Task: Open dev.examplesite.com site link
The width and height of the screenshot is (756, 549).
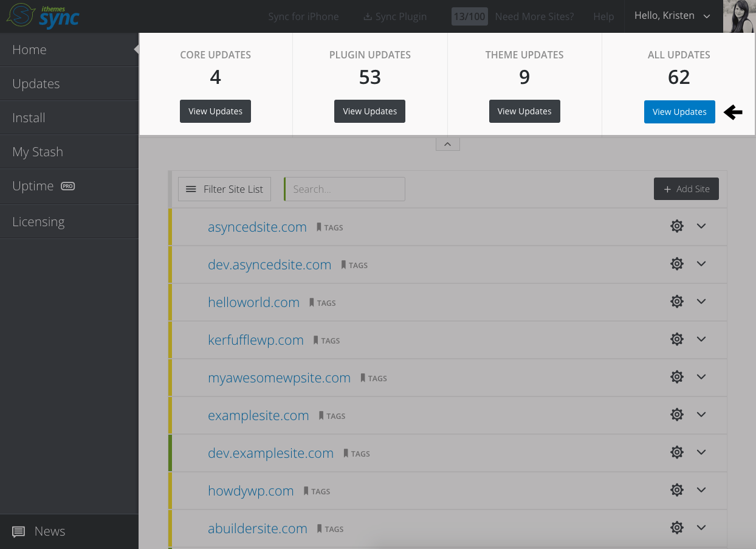Action: coord(270,454)
